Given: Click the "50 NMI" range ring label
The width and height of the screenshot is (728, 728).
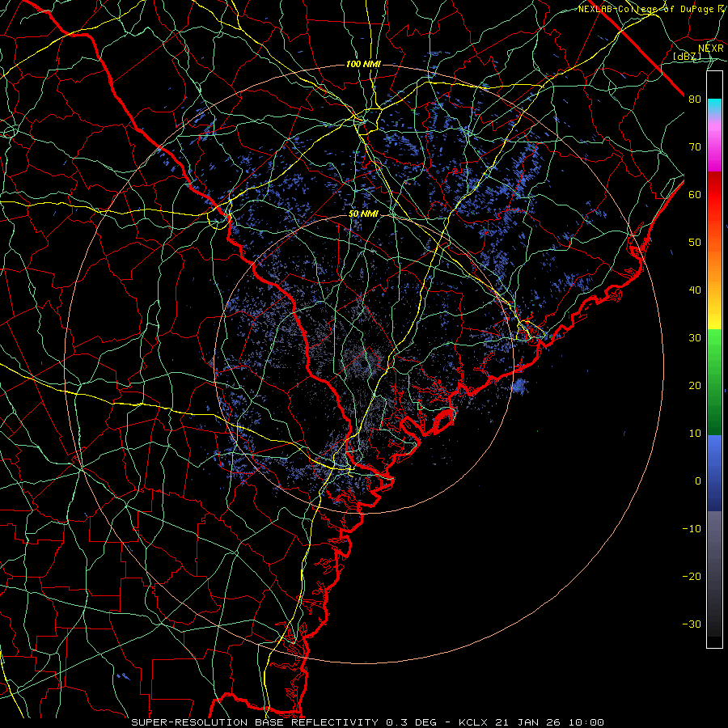Looking at the screenshot, I should tap(363, 214).
